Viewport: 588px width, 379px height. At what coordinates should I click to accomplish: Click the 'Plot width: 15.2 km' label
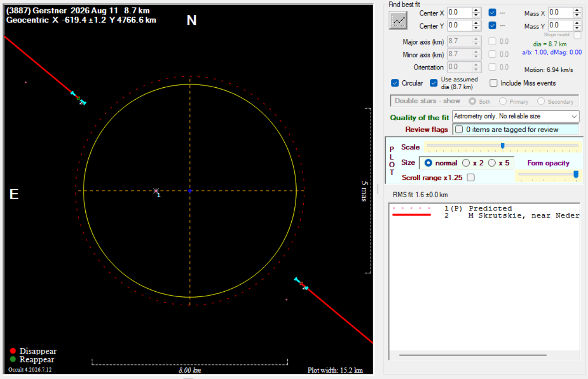point(335,370)
